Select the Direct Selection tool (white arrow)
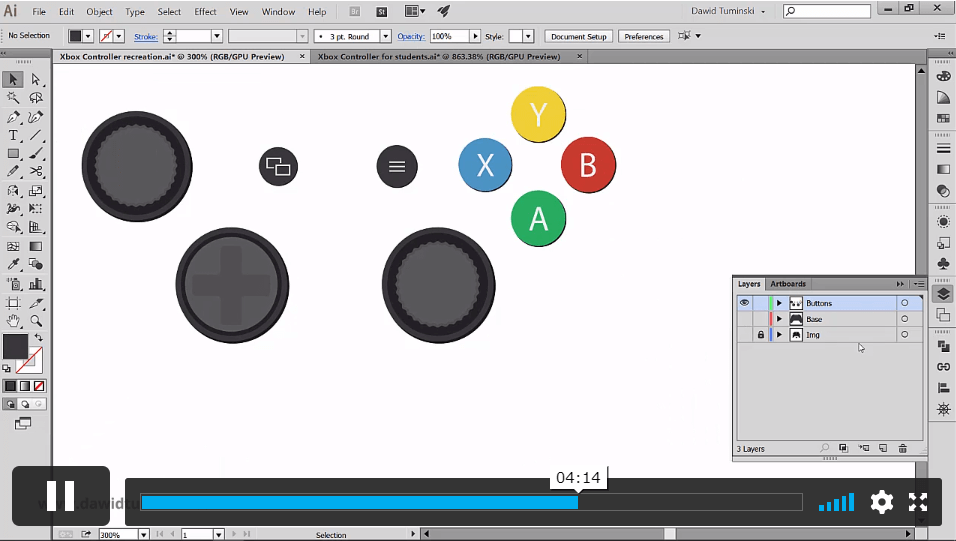This screenshot has height=541, width=956. point(35,79)
